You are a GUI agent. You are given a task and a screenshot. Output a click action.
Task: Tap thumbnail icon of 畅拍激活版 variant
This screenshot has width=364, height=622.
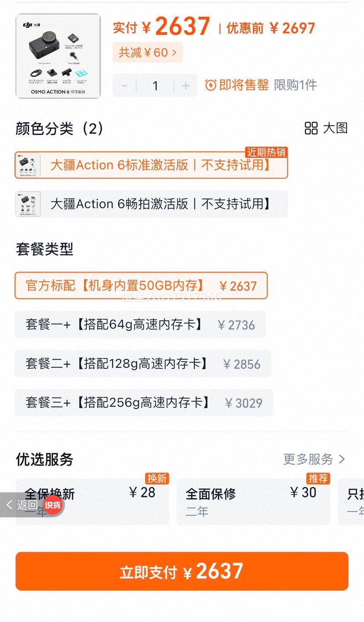(28, 204)
